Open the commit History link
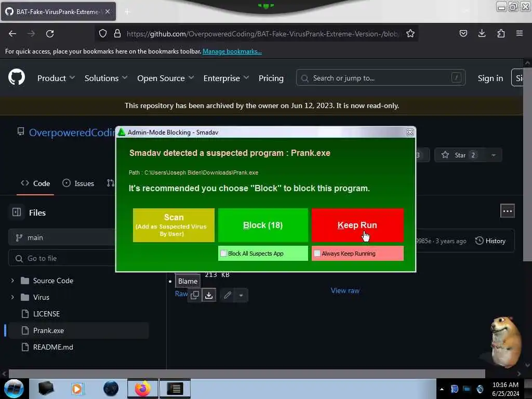The height and width of the screenshot is (399, 532). click(490, 241)
